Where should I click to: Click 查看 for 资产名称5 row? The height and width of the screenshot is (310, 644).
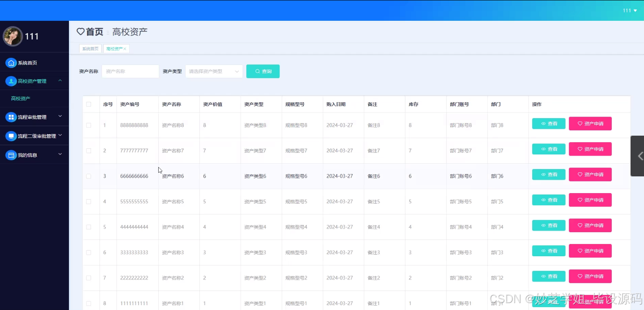(549, 200)
